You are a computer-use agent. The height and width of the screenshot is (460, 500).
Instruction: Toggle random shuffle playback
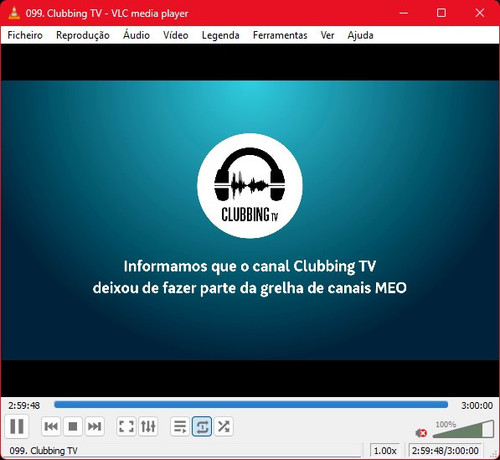pyautogui.click(x=224, y=426)
